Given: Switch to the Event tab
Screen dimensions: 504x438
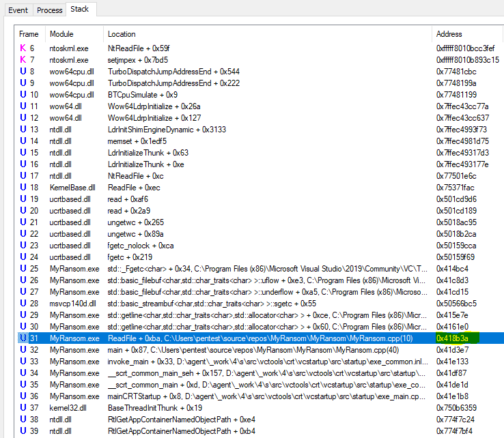Looking at the screenshot, I should pos(18,10).
